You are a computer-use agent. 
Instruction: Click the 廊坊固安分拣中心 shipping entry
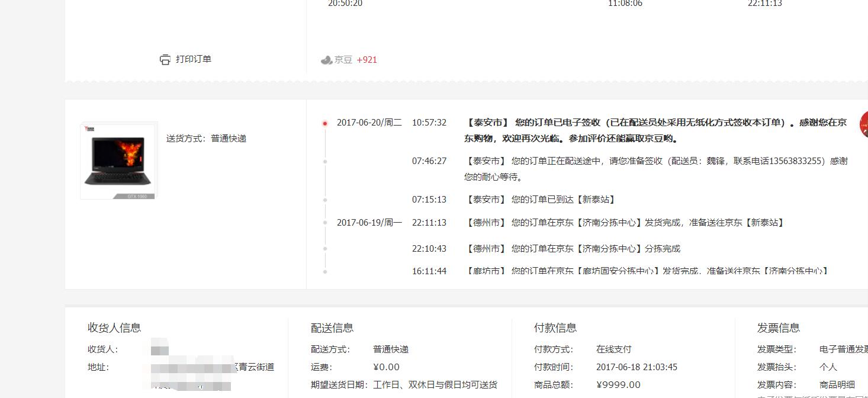(647, 271)
